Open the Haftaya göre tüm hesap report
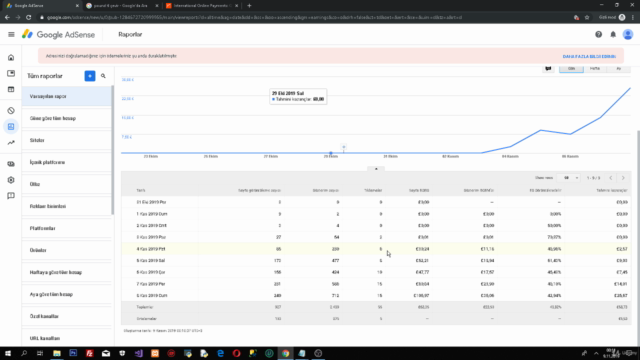Screen dimensions: 640x360 (x=67, y=272)
